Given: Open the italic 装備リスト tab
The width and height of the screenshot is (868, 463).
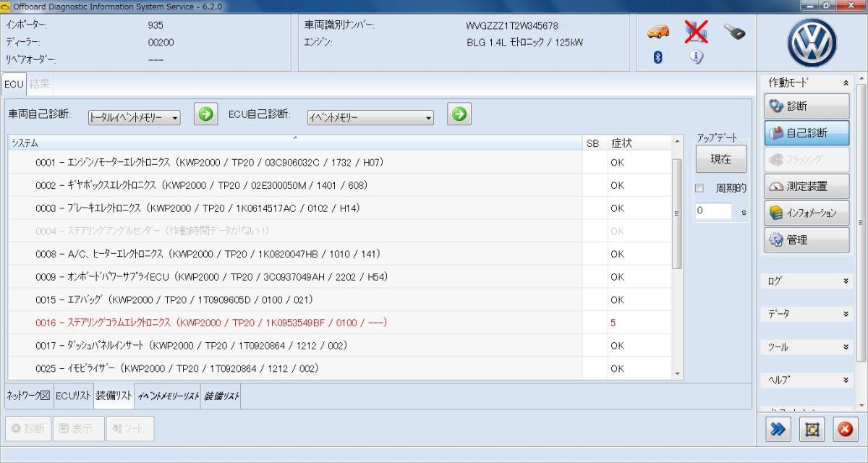Looking at the screenshot, I should 221,396.
